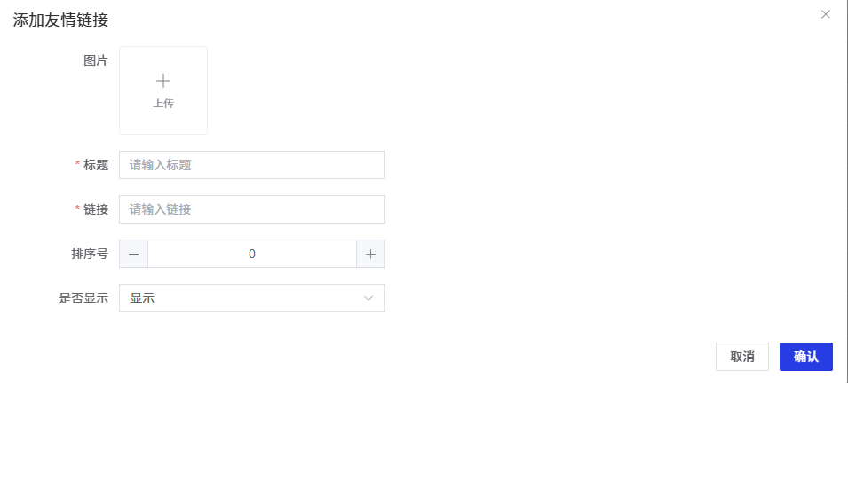Click the 标题 required field label

coord(96,165)
